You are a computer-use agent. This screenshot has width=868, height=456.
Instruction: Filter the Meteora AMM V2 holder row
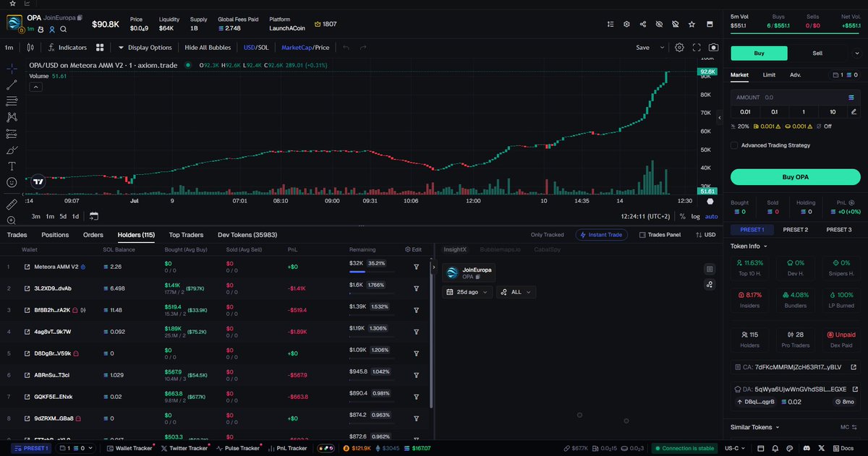click(x=417, y=267)
